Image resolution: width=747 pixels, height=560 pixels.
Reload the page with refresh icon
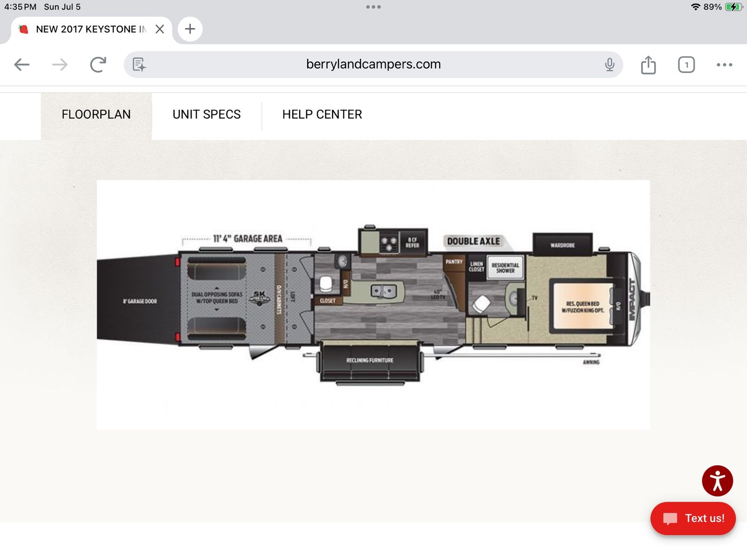(98, 64)
